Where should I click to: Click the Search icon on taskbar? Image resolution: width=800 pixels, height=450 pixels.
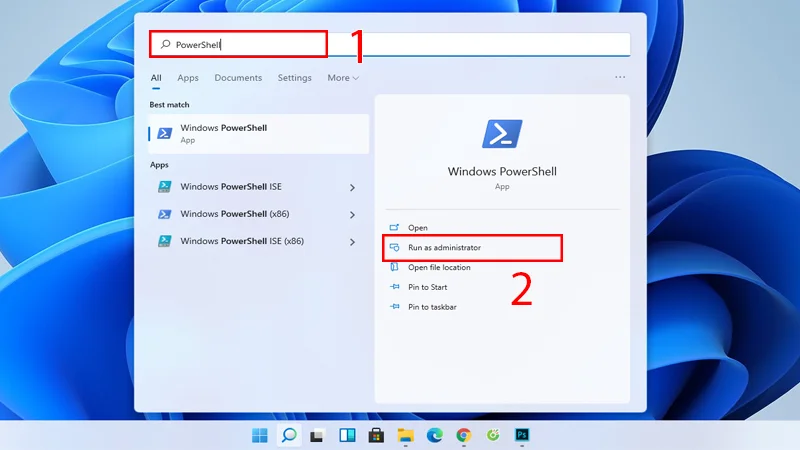tap(289, 435)
